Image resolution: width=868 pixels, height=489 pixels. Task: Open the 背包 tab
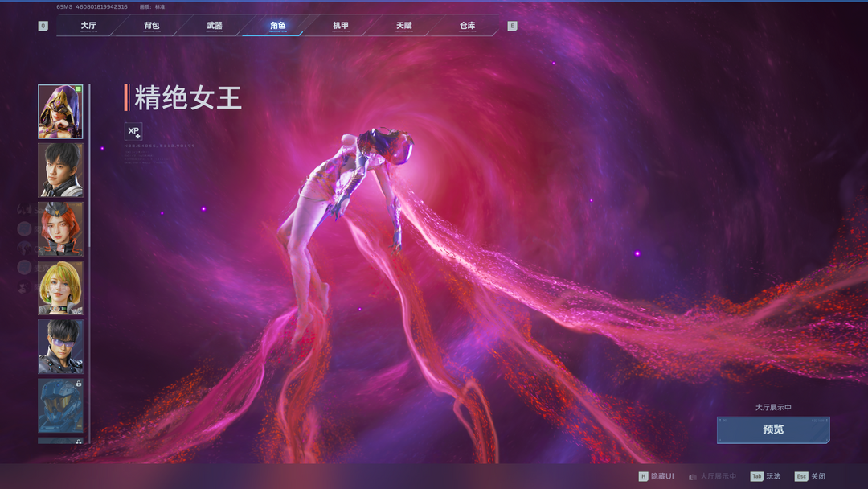coord(151,26)
